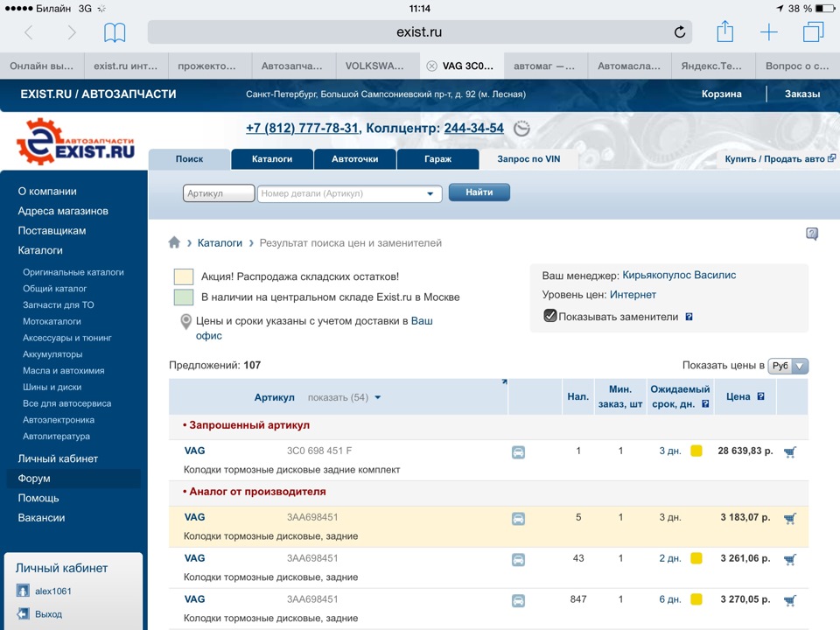
Task: Open manager Кирьякопулос Василис link
Action: point(679,276)
